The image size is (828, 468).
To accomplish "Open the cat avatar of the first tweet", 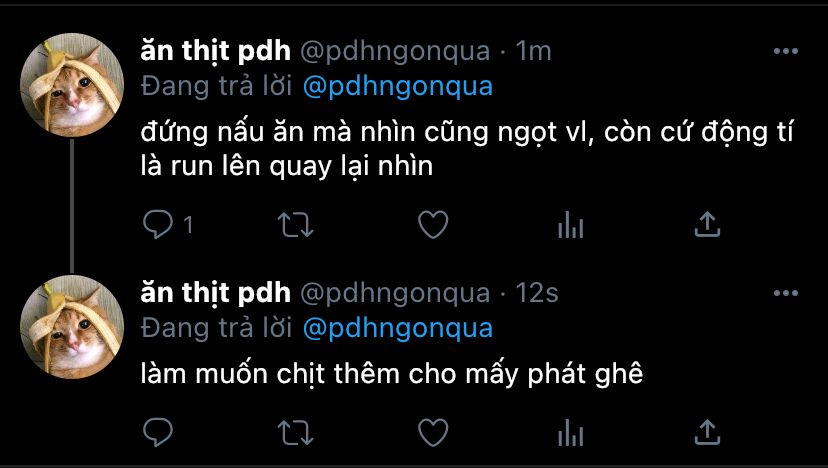I will pyautogui.click(x=72, y=85).
